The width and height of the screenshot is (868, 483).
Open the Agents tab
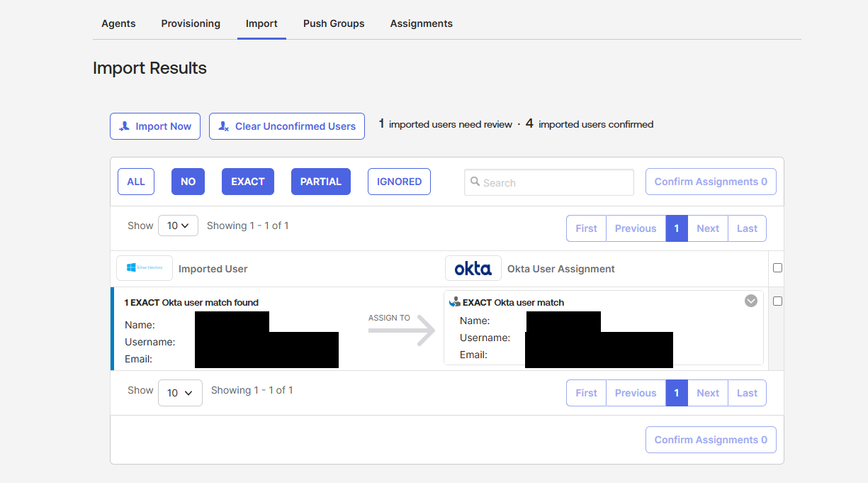[x=118, y=23]
